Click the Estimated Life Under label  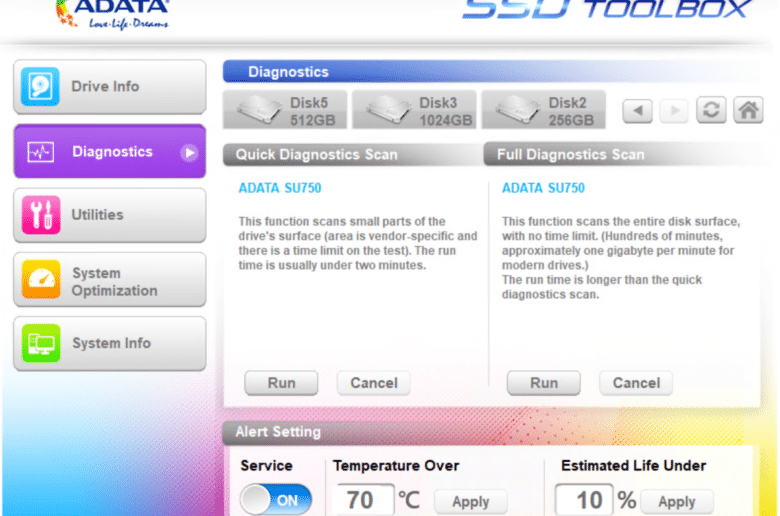(x=633, y=465)
